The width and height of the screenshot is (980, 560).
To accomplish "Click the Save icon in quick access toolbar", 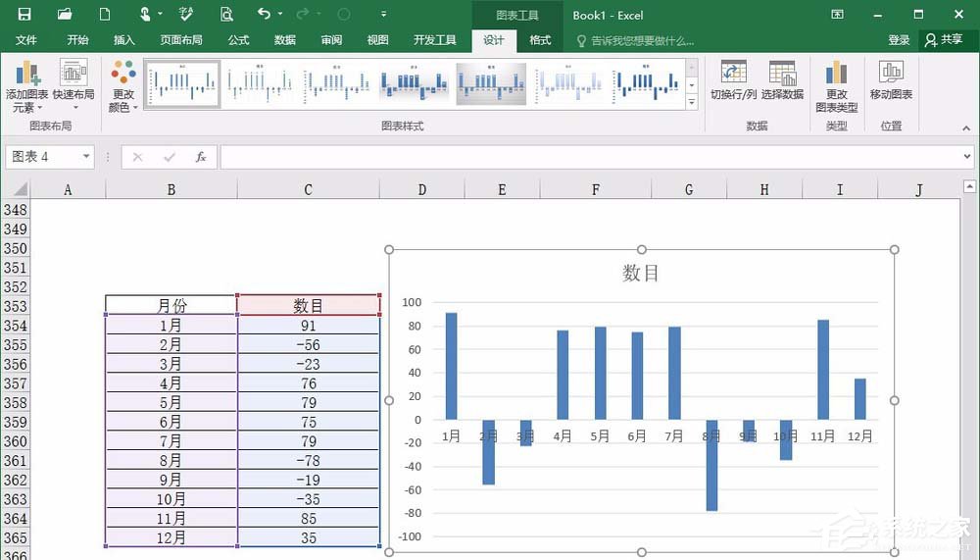I will pyautogui.click(x=24, y=14).
